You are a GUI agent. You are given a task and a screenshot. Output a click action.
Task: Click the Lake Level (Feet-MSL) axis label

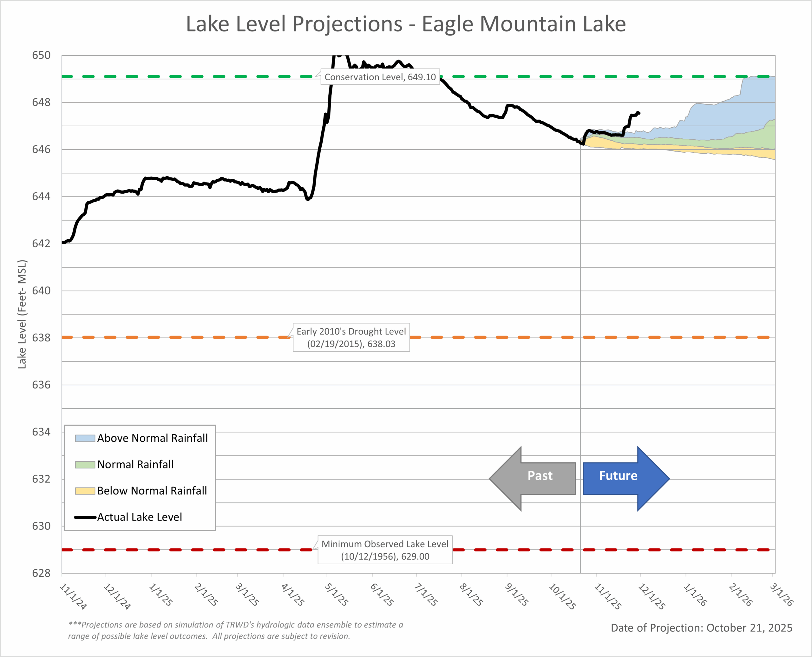tap(22, 314)
